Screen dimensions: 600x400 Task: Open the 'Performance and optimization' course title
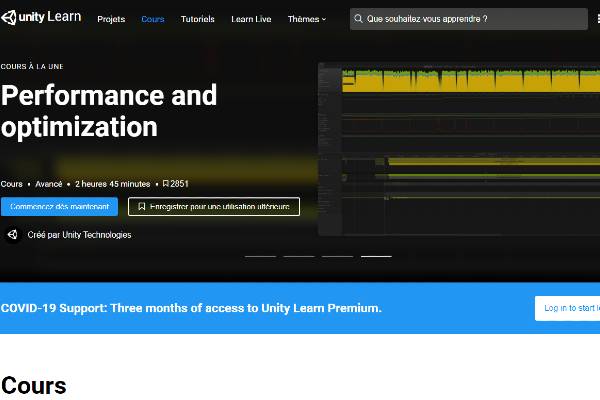coord(108,111)
